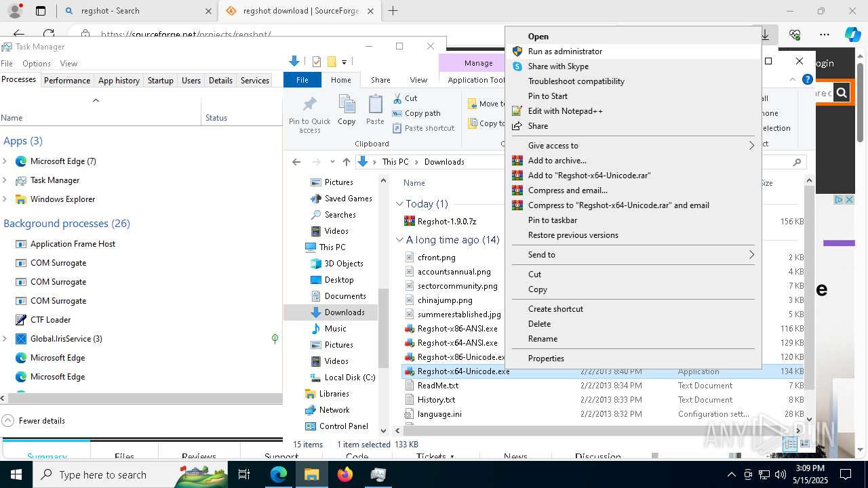Open recent locations dropdown arrow
Screen dimensions: 868x488
332,162
